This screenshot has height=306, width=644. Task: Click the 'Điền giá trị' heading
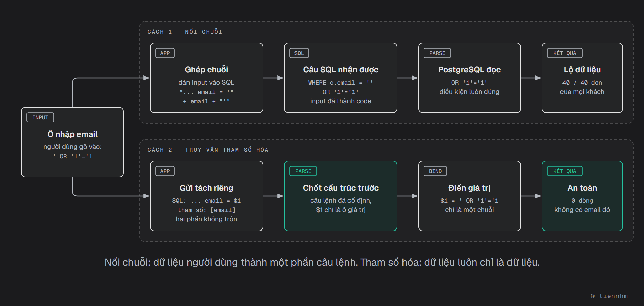[x=470, y=188]
